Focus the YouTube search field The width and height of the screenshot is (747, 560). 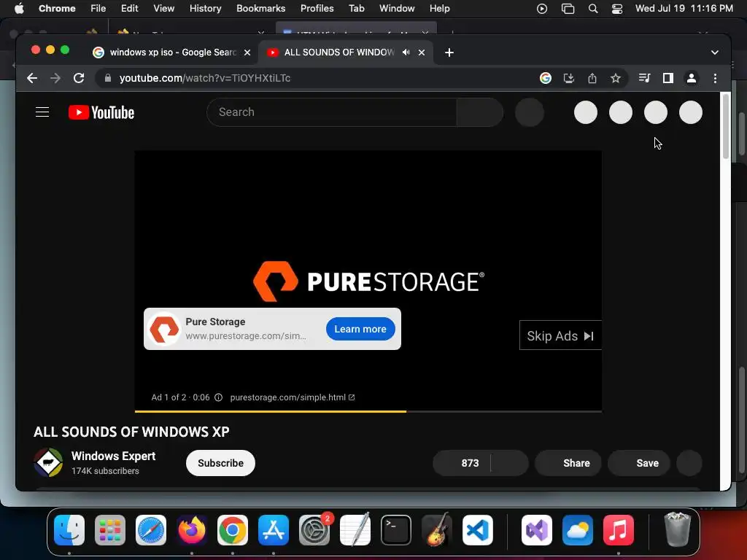[332, 112]
